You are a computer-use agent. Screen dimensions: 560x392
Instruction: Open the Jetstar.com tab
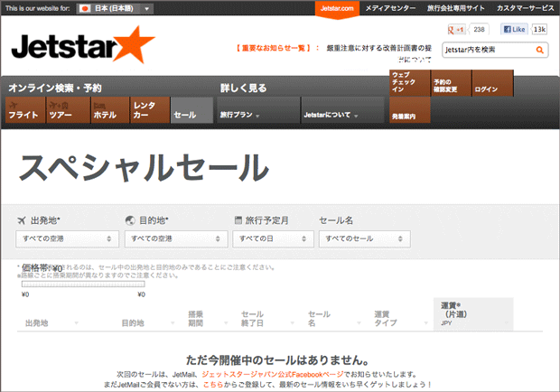click(337, 8)
